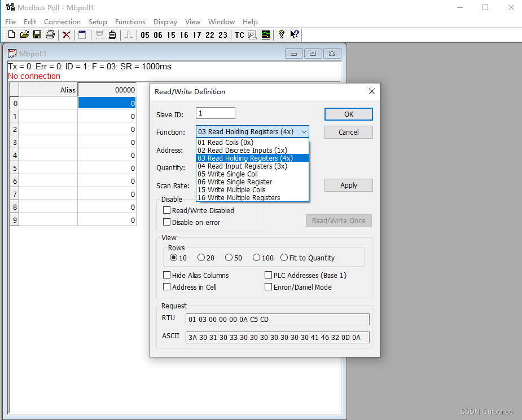Viewport: 522px width, 420px height.
Task: Open the Setup menu
Action: click(x=98, y=21)
